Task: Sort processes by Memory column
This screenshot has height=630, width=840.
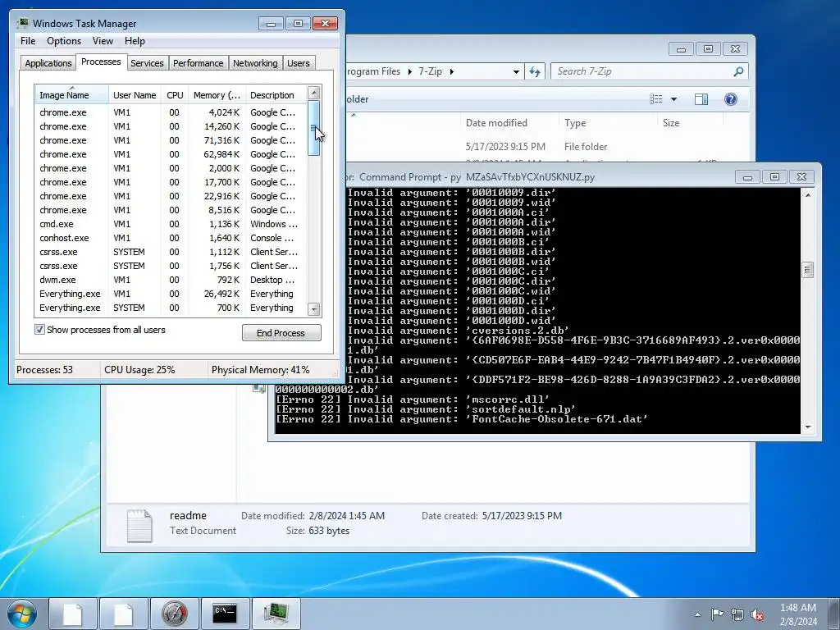Action: pyautogui.click(x=217, y=95)
